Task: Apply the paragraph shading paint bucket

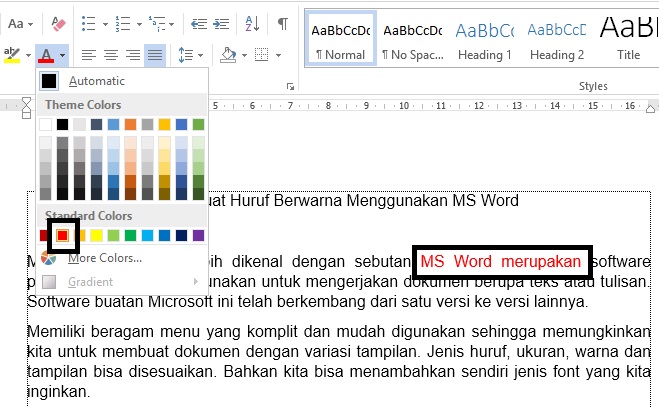Action: [228, 55]
